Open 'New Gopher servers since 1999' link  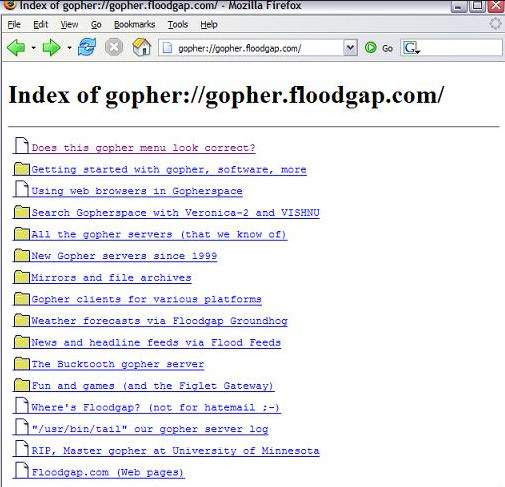point(124,256)
